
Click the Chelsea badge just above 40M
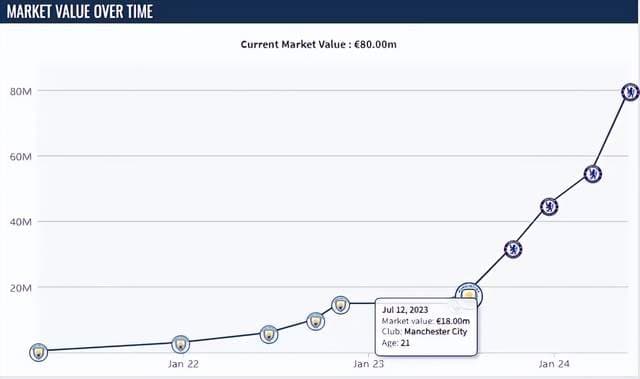point(549,207)
